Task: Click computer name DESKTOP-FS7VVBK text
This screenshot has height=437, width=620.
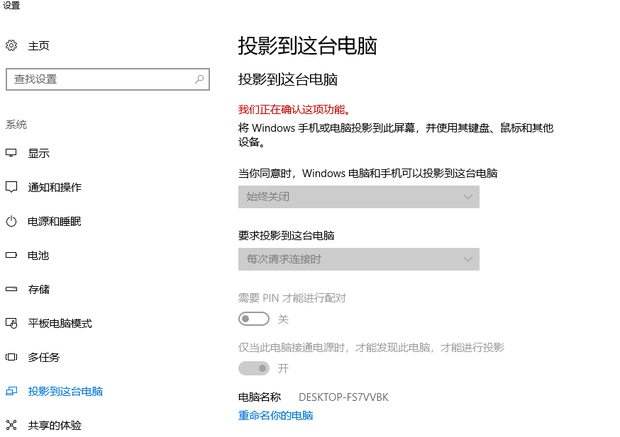Action: point(344,397)
